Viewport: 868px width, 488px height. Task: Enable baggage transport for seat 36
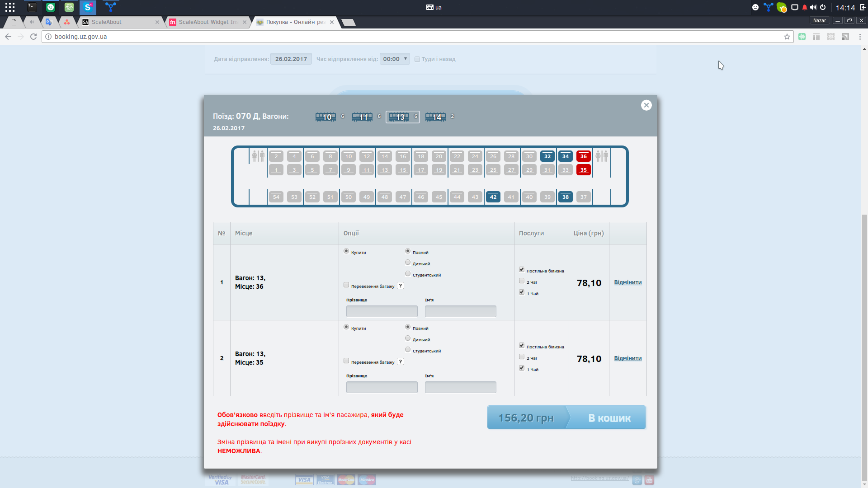(346, 285)
